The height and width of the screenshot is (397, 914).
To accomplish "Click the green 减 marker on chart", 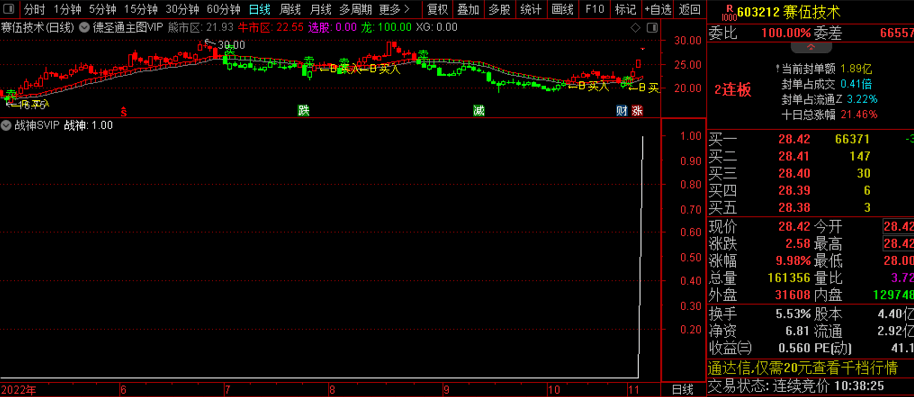I will 478,111.
